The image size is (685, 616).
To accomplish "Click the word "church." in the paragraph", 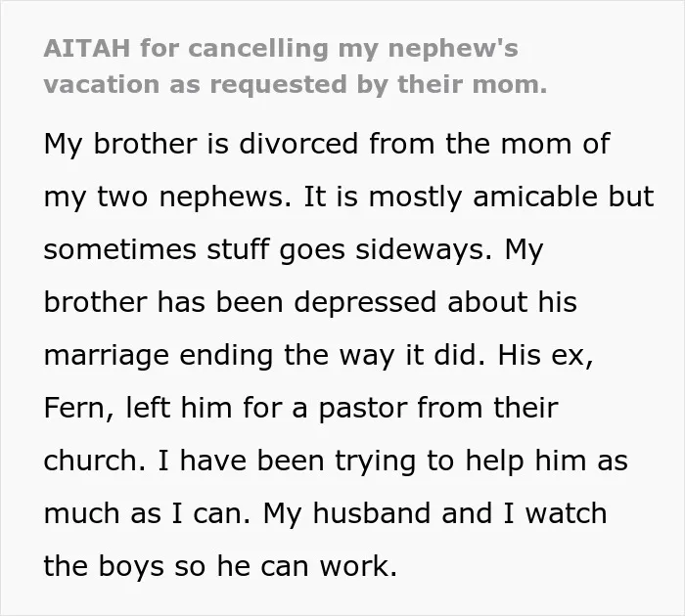I will tap(94, 461).
